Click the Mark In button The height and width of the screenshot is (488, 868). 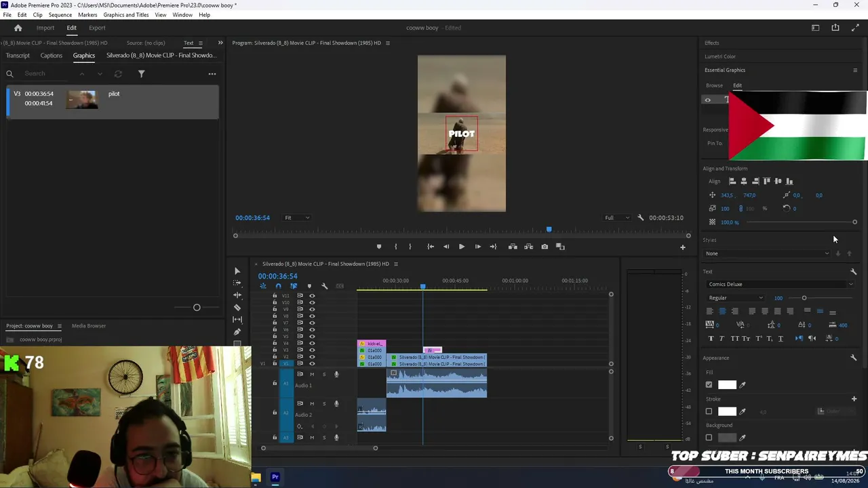[x=395, y=247]
